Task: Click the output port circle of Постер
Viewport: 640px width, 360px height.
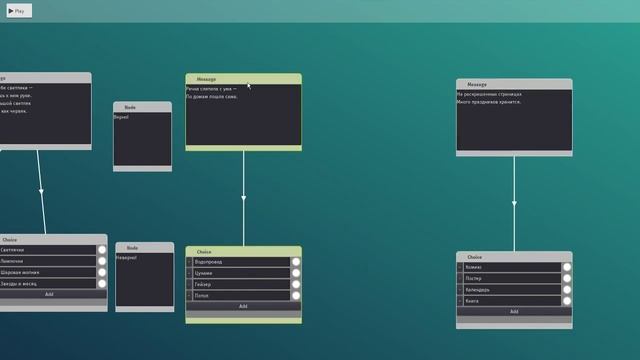Action: (x=567, y=278)
